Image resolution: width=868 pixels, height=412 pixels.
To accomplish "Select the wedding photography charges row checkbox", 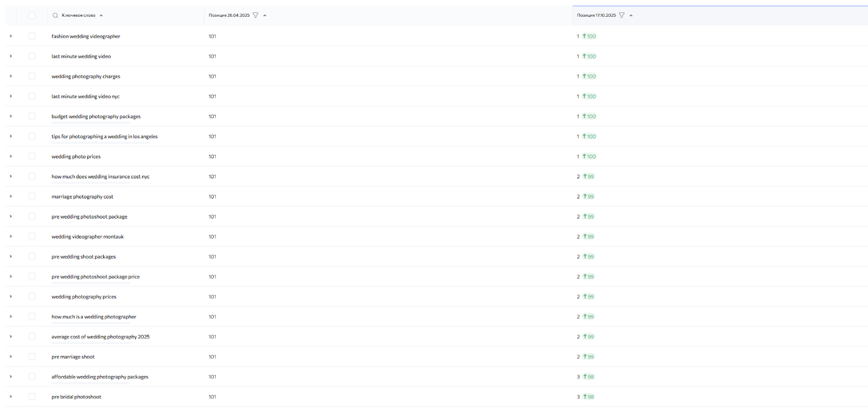I will coord(32,76).
